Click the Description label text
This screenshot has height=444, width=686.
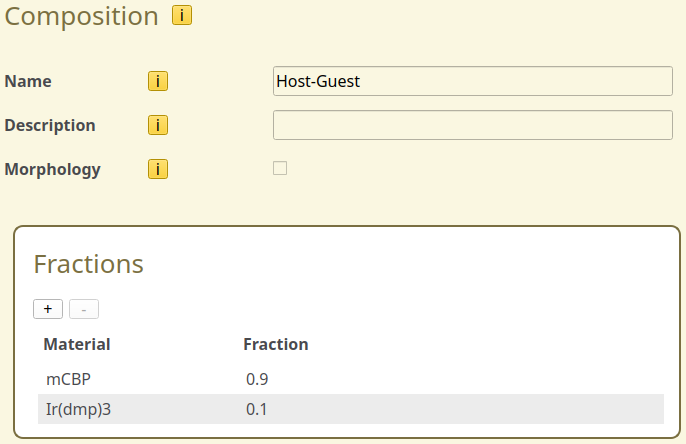50,125
